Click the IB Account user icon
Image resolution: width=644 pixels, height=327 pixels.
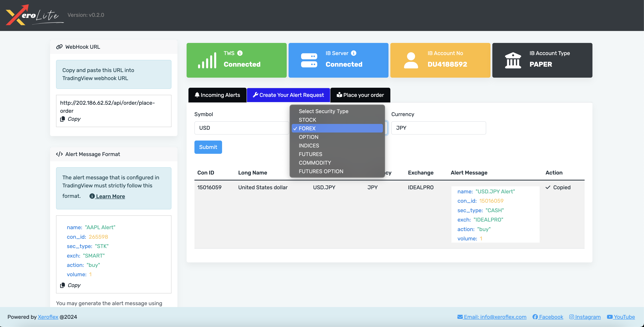click(x=411, y=60)
